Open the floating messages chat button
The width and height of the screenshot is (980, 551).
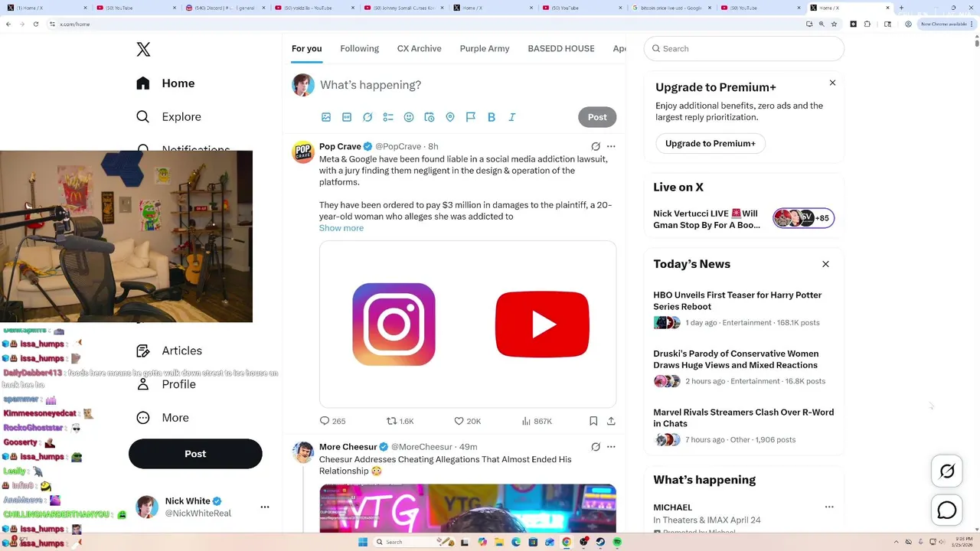(947, 510)
